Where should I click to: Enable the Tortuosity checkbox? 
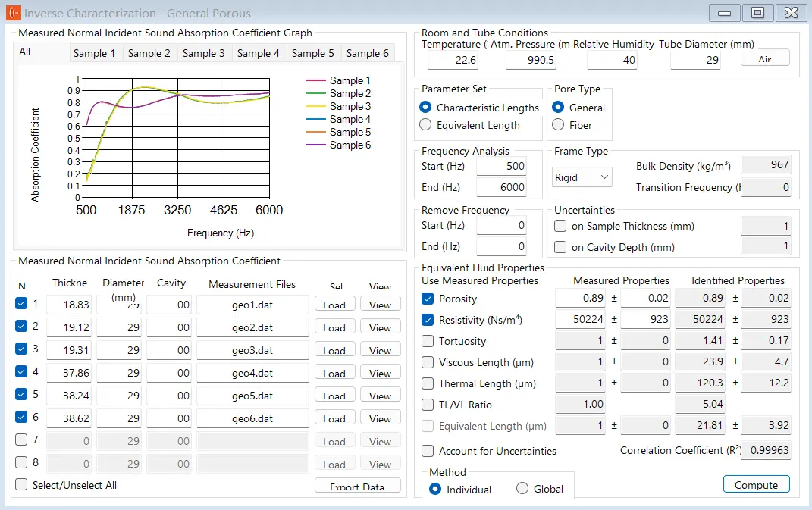pyautogui.click(x=428, y=341)
